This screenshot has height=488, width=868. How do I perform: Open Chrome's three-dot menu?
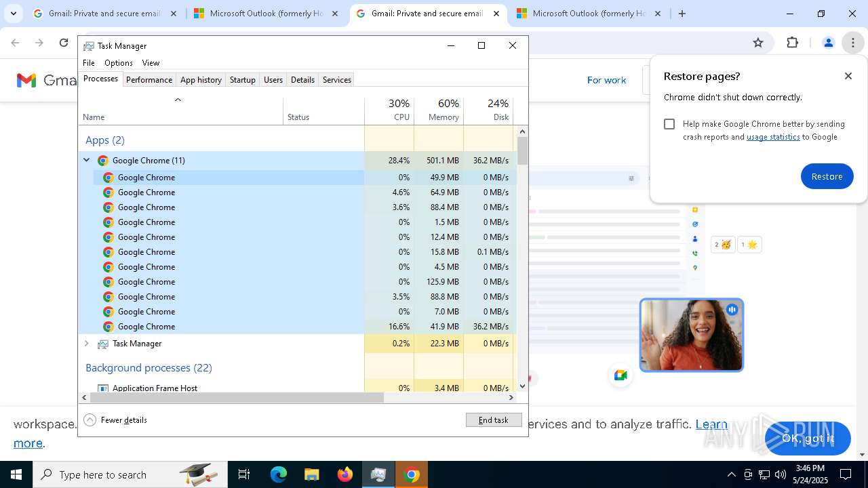(852, 43)
